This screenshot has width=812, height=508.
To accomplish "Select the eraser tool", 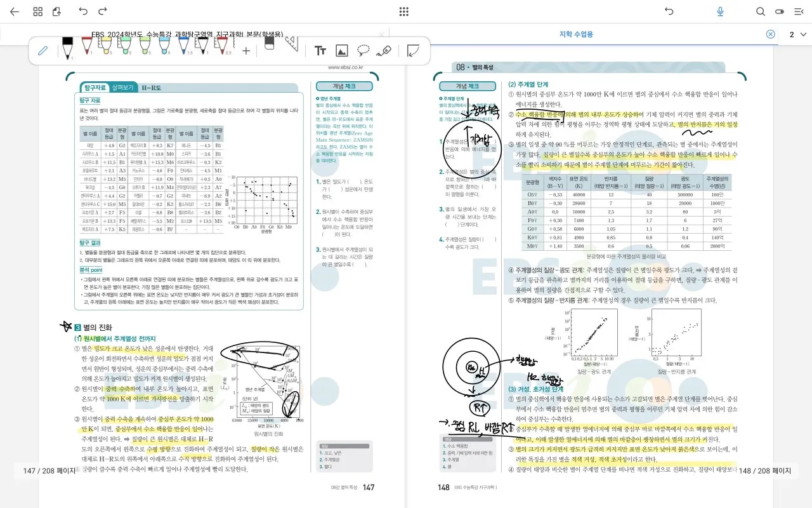I will pos(268,43).
